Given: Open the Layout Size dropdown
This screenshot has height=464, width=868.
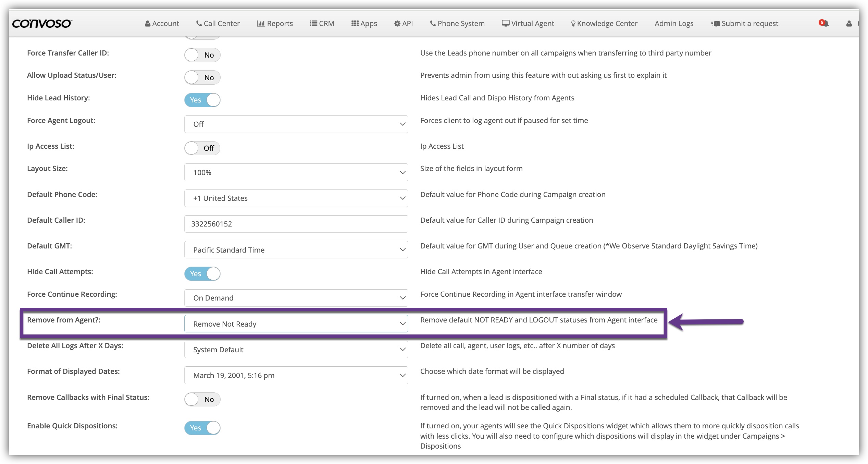Looking at the screenshot, I should tap(296, 172).
